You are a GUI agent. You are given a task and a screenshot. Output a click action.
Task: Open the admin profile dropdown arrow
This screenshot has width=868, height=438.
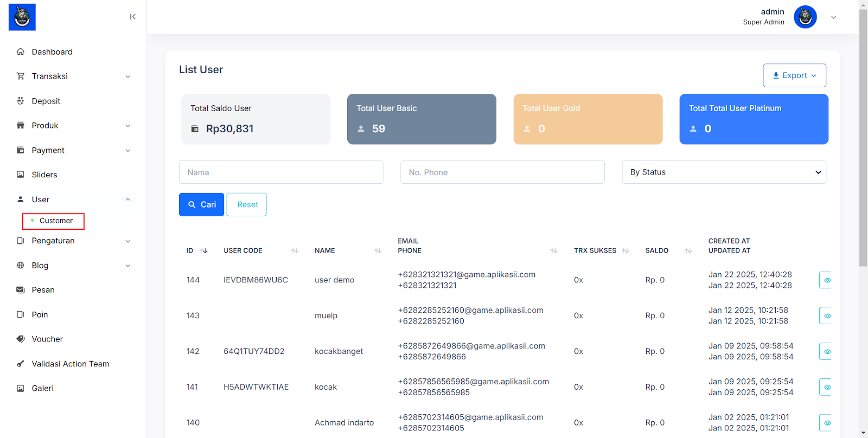(834, 17)
